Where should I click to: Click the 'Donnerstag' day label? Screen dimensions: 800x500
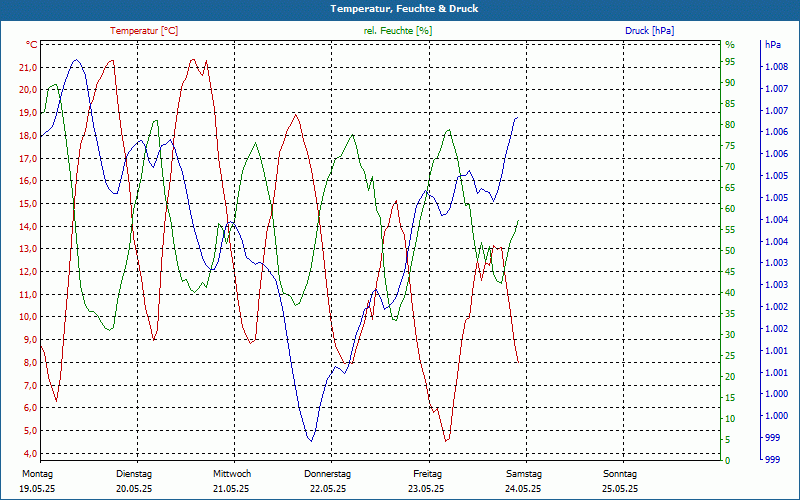point(328,474)
